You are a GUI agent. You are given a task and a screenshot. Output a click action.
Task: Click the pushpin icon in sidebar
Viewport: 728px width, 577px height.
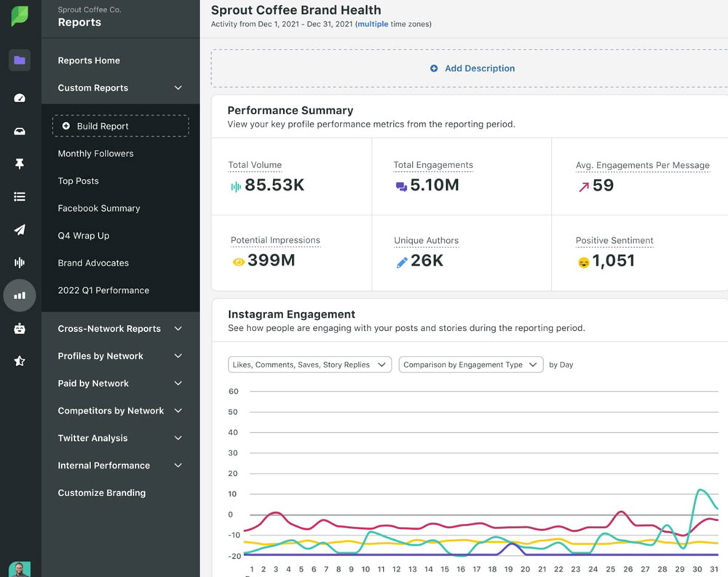coord(20,164)
